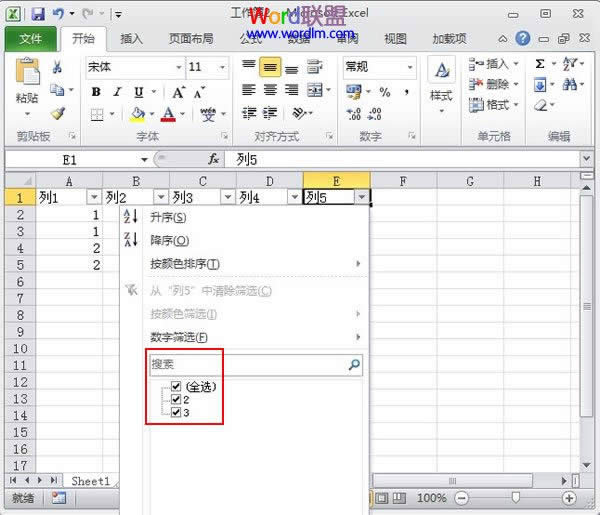The width and height of the screenshot is (600, 515).
Task: Click the zoom slider handle
Action: point(515,497)
